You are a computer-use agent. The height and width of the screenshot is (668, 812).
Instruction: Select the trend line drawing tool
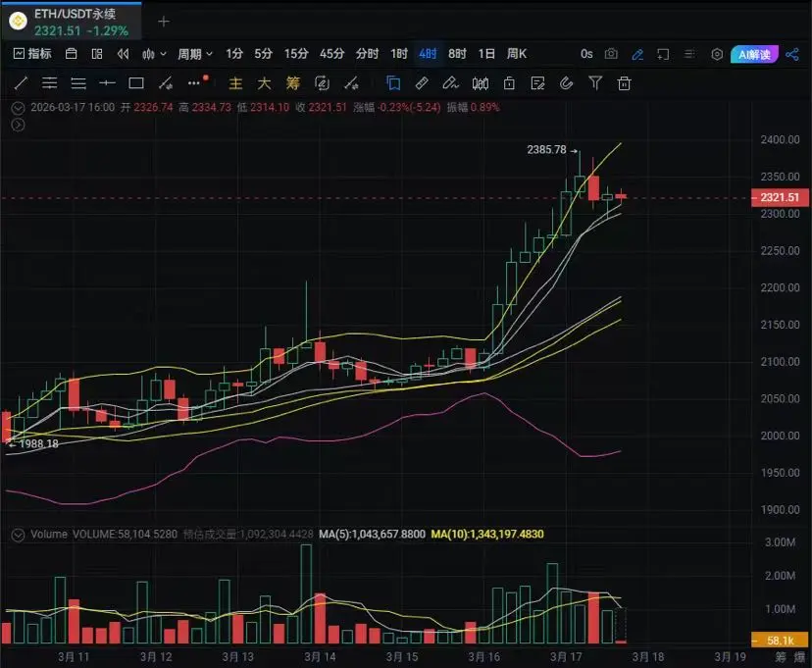(21, 82)
